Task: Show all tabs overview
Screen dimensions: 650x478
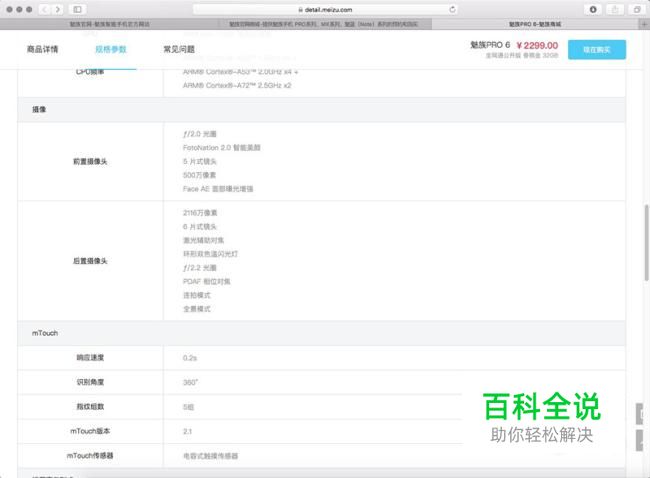Action: tap(637, 9)
